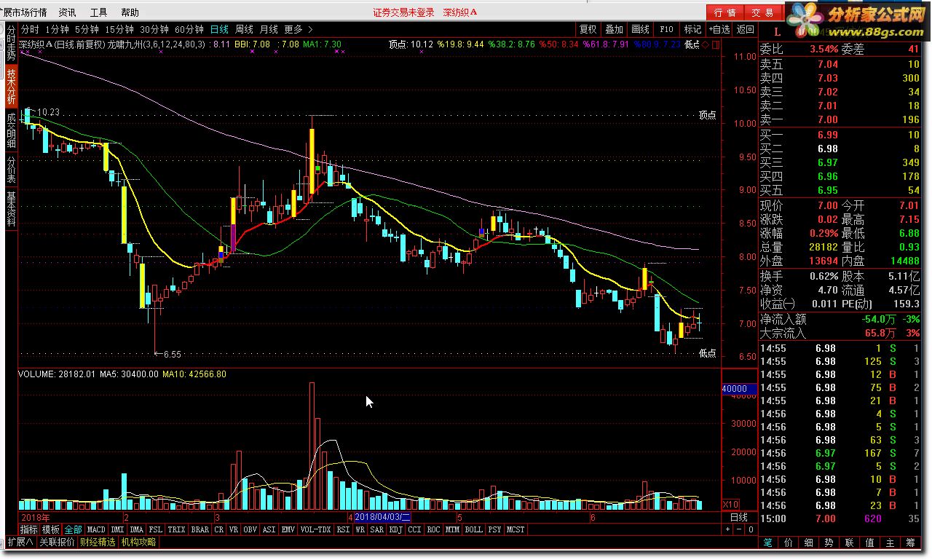Select the DMI indicator
Viewport: 932px width, 560px height.
pos(117,529)
